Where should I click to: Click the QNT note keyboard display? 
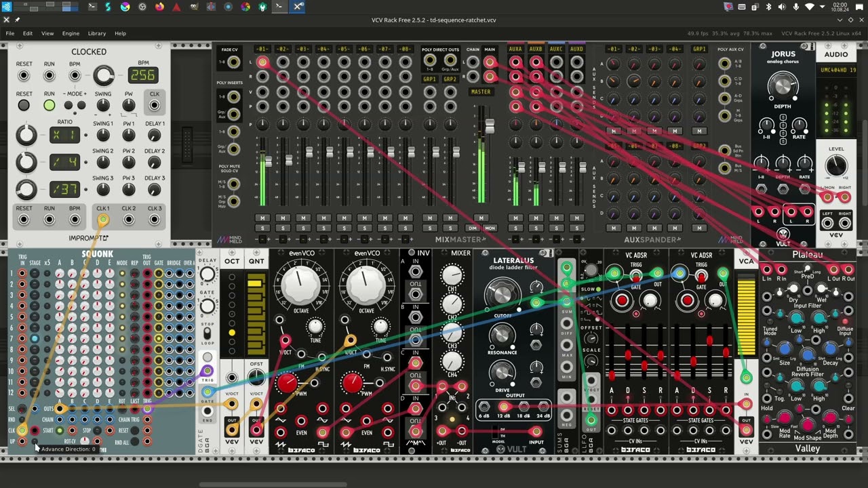click(x=256, y=314)
